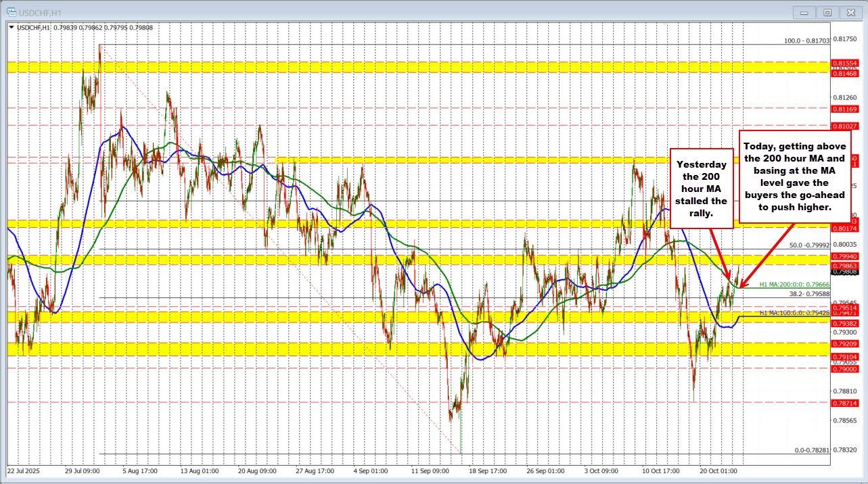The height and width of the screenshot is (484, 868).
Task: Click the black current price label 0.79808
Action: coord(844,272)
